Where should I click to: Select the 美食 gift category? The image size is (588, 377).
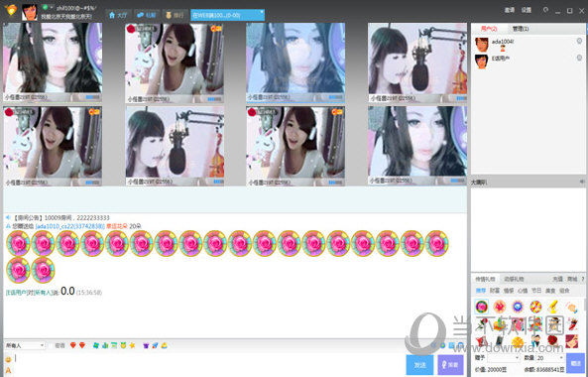[x=550, y=291]
